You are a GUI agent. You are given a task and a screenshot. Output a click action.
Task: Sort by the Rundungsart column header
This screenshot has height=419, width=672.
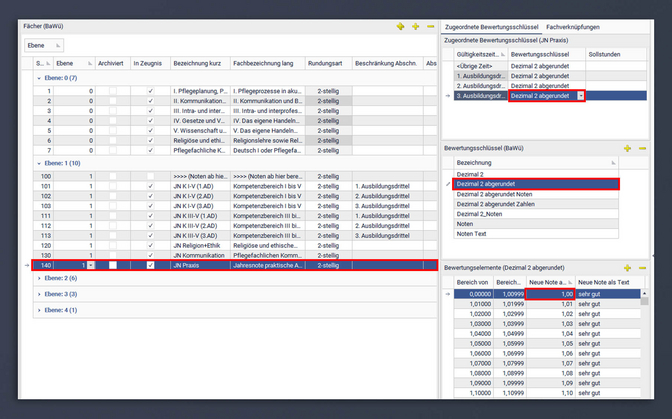[x=327, y=63]
